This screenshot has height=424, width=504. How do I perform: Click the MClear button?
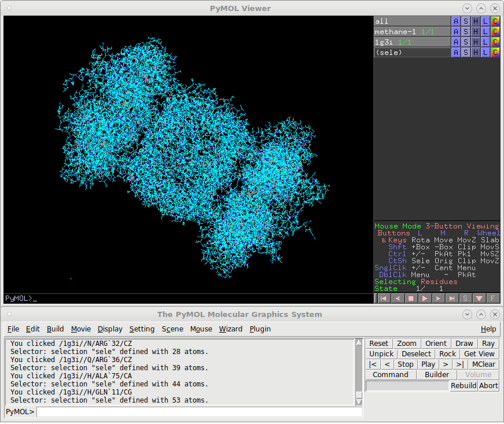[x=483, y=364]
